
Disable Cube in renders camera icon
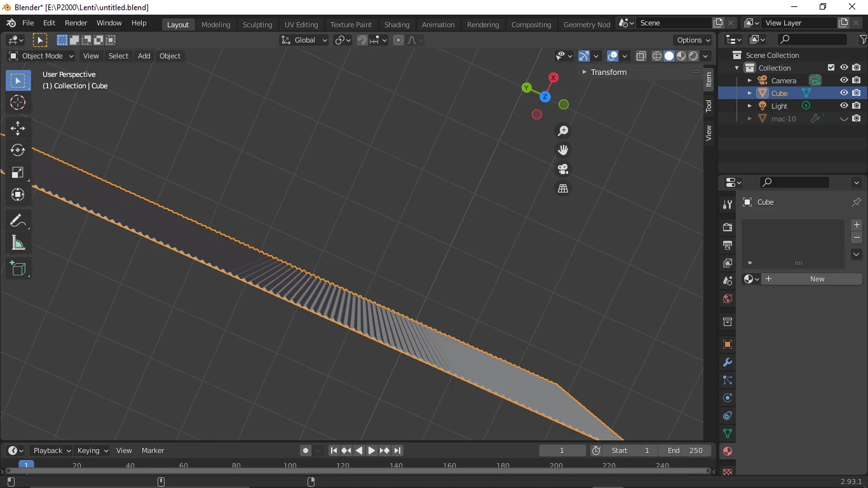coord(857,93)
